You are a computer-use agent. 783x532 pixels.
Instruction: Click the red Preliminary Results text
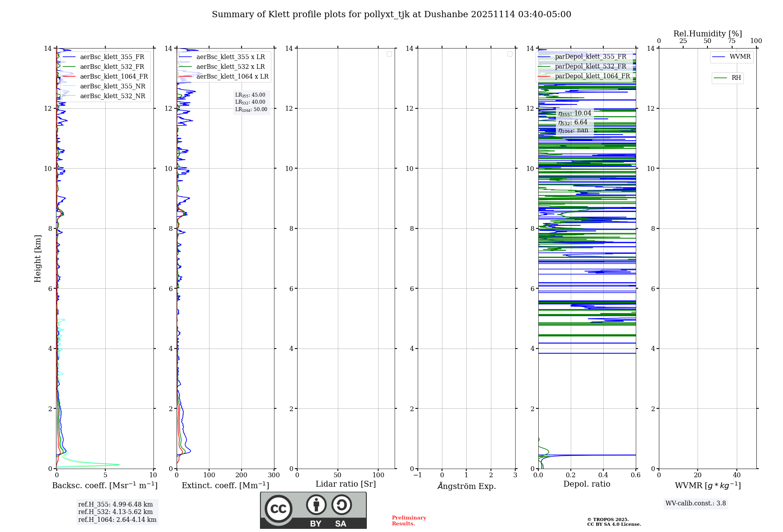409,521
